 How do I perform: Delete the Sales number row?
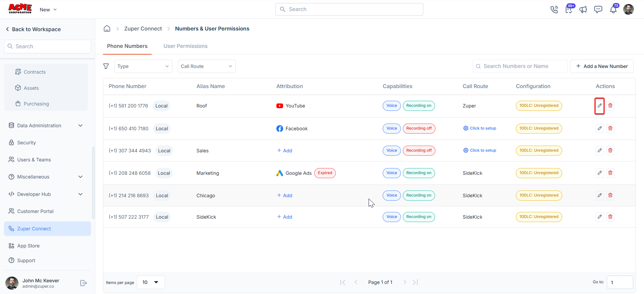[610, 151]
